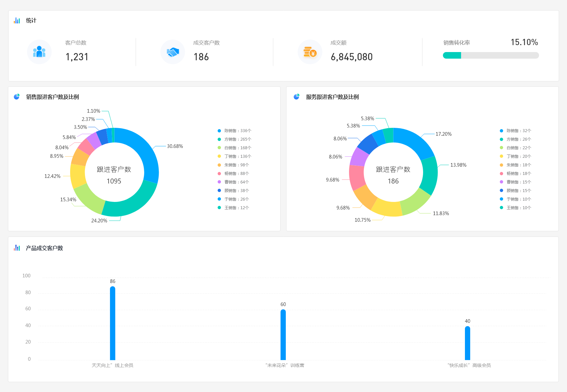Click the 2.37% label on sales donut
The height and width of the screenshot is (392, 567).
point(88,119)
